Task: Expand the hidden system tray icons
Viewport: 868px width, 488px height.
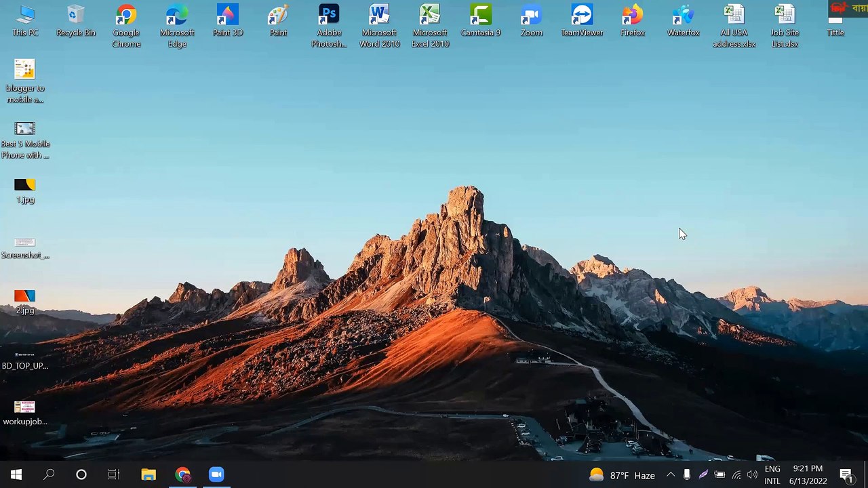Action: pyautogui.click(x=671, y=475)
